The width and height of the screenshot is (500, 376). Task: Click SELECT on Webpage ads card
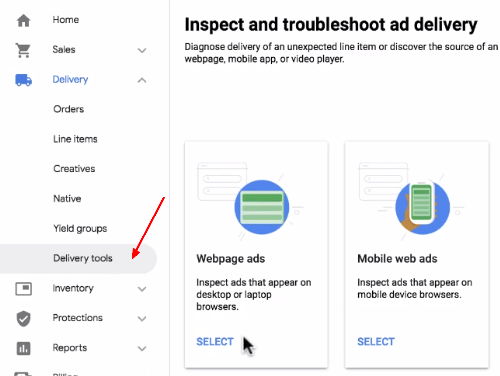215,342
